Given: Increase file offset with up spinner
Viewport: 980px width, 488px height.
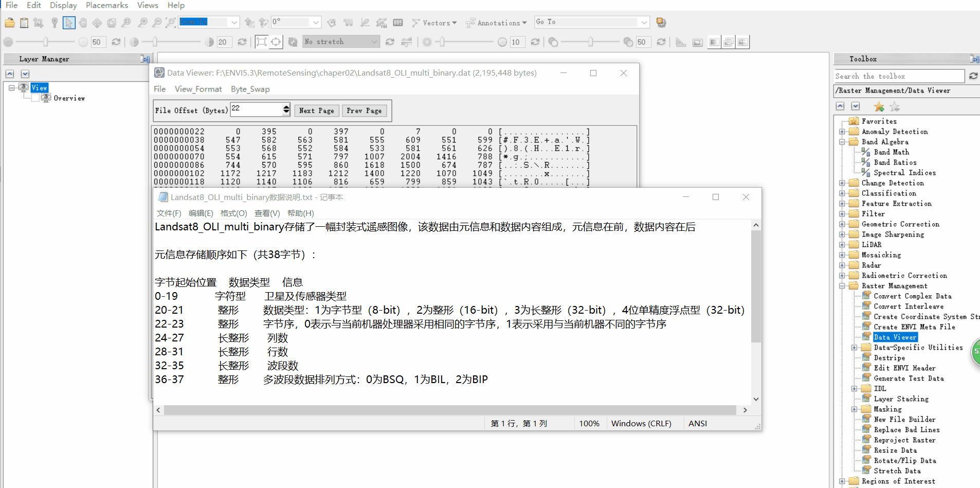Looking at the screenshot, I should point(286,106).
